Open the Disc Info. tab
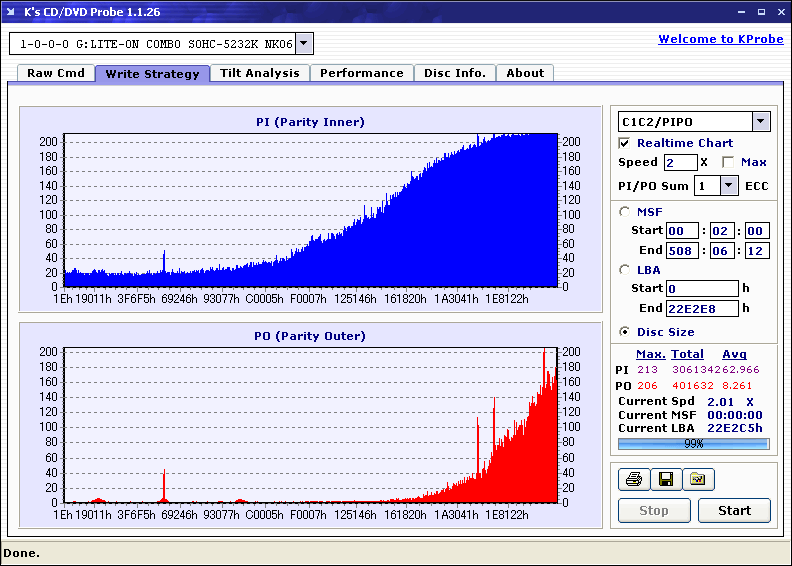This screenshot has height=566, width=792. tap(455, 73)
